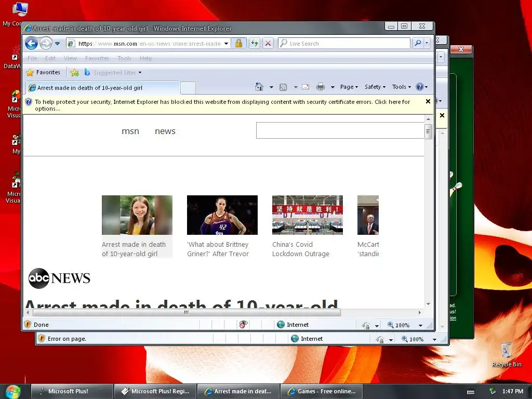Open the Windows Start orb

point(12,392)
